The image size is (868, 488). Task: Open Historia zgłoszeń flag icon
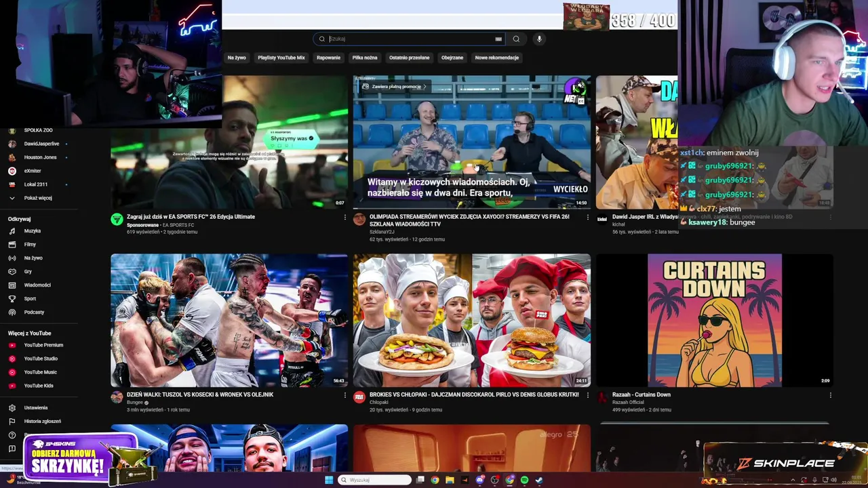12,421
